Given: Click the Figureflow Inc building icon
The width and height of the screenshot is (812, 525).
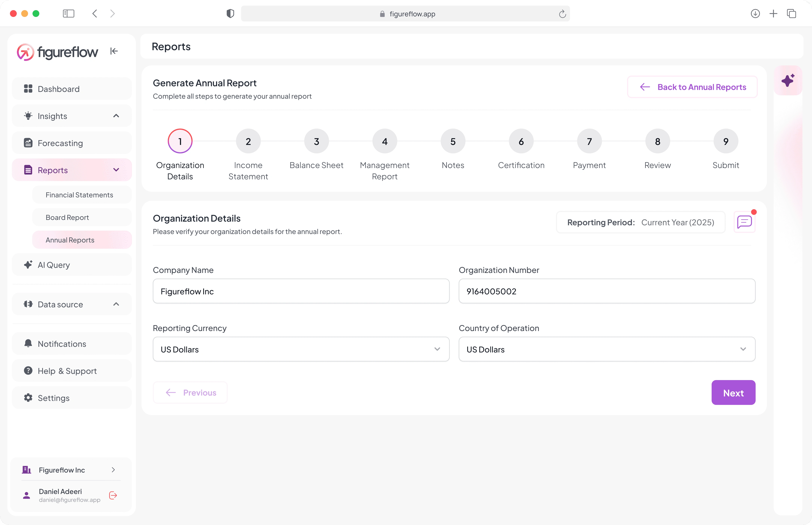Looking at the screenshot, I should pyautogui.click(x=27, y=470).
